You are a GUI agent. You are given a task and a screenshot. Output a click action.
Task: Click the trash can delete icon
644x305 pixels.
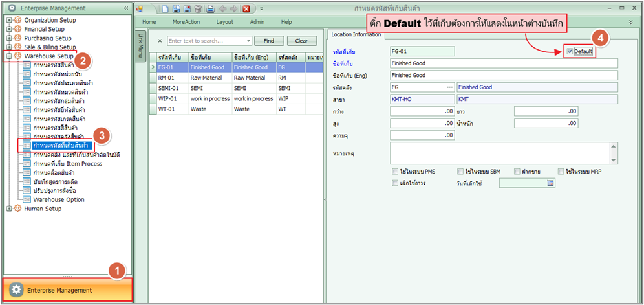(x=198, y=8)
